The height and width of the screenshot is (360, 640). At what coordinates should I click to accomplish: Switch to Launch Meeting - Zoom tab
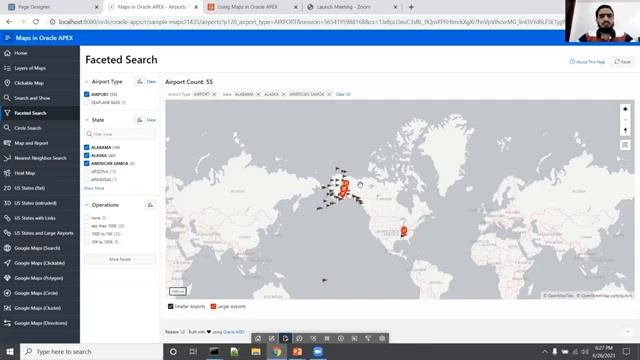[351, 7]
